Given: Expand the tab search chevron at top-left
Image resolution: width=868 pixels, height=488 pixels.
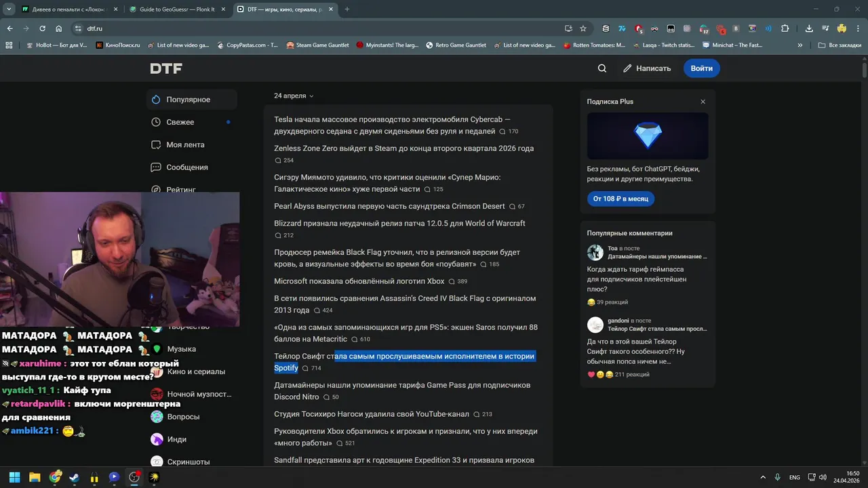Looking at the screenshot, I should coord(9,9).
